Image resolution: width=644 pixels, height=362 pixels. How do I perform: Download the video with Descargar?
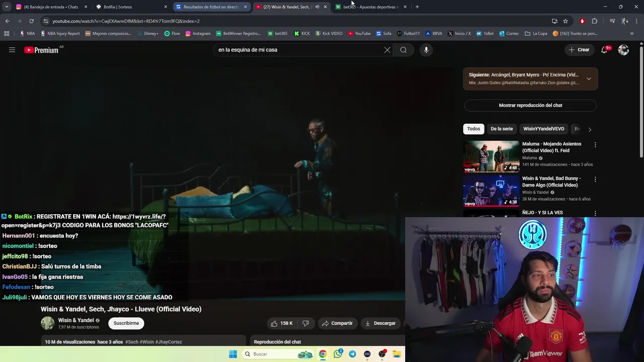[380, 323]
